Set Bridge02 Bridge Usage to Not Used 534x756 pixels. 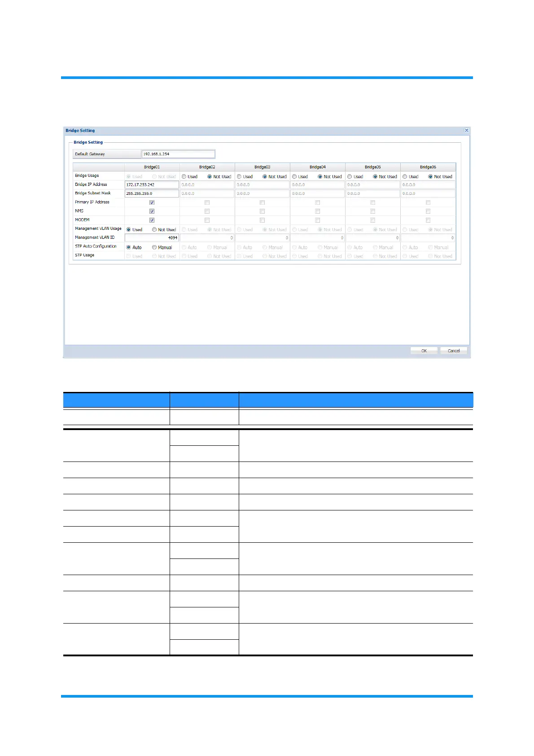click(x=210, y=176)
